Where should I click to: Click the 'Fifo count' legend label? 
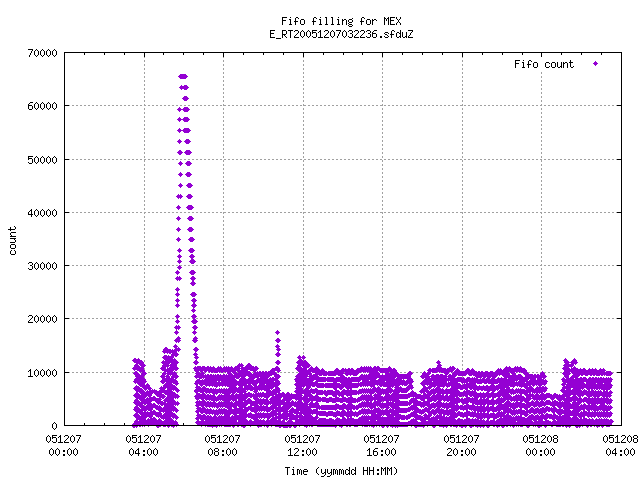tap(544, 64)
